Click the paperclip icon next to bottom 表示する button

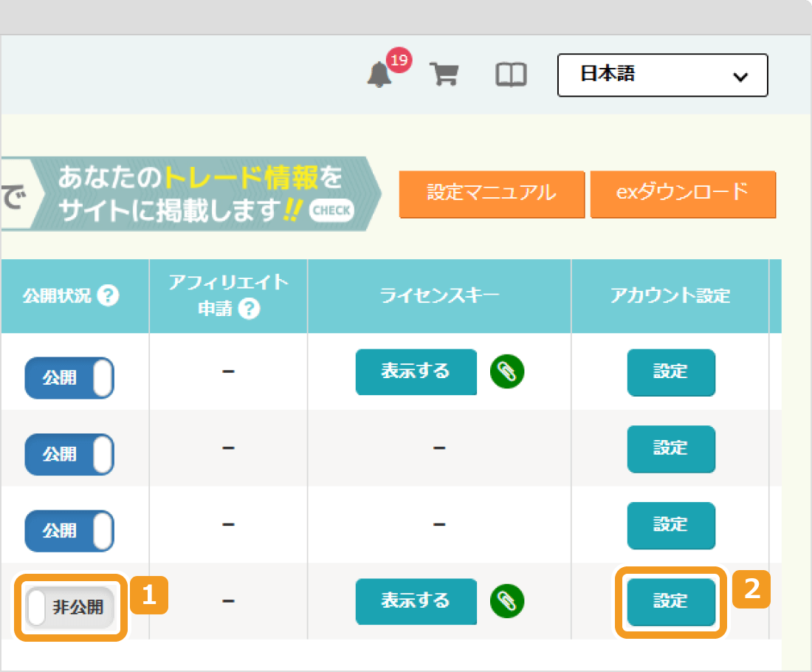tap(506, 602)
